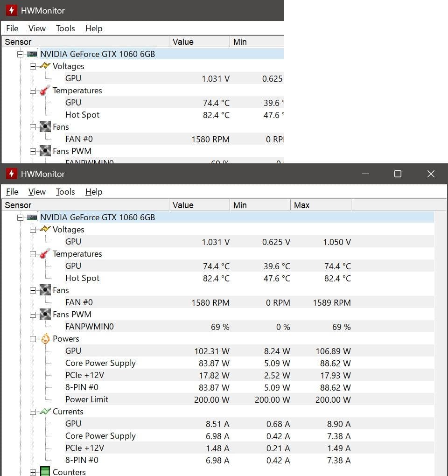Collapse the Currents group
The image size is (448, 476).
[x=33, y=412]
